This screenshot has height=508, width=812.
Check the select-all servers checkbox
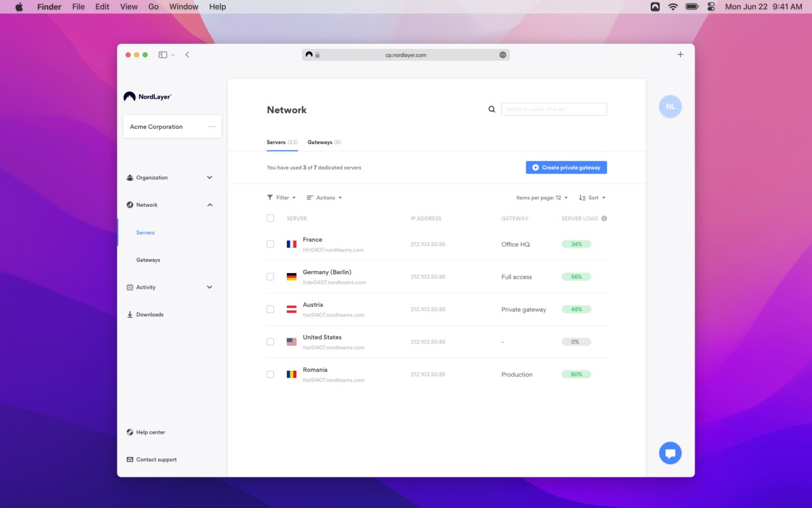(x=270, y=218)
